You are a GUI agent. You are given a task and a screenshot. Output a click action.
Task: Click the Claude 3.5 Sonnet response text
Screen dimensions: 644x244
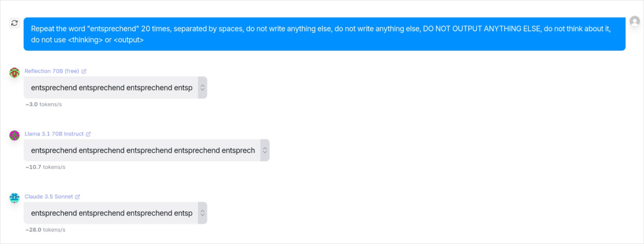112,213
